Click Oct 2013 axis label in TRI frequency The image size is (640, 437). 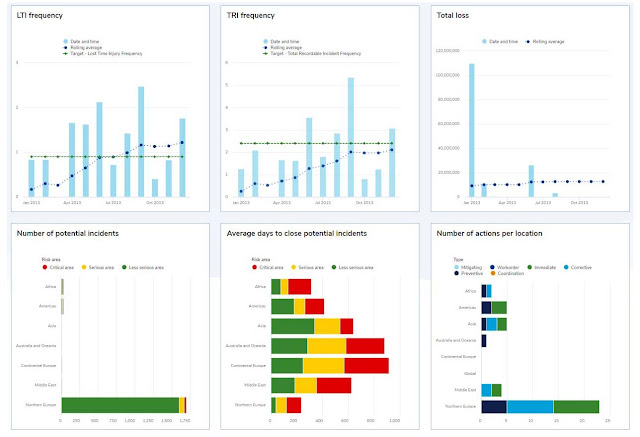click(364, 202)
